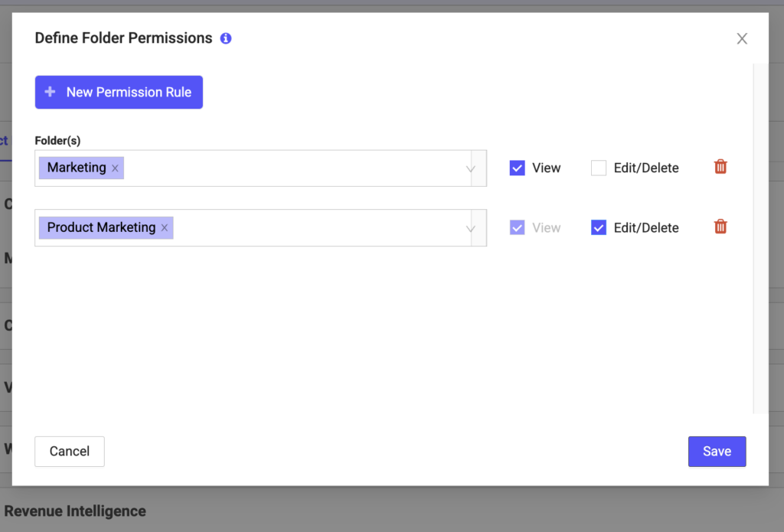Save the folder permissions
784x532 pixels.
pyautogui.click(x=717, y=452)
